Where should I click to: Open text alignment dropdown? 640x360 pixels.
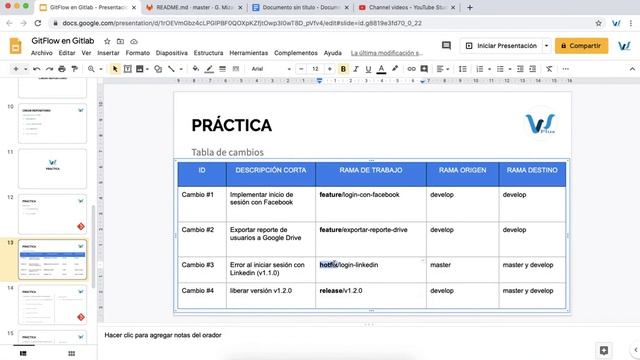(442, 69)
